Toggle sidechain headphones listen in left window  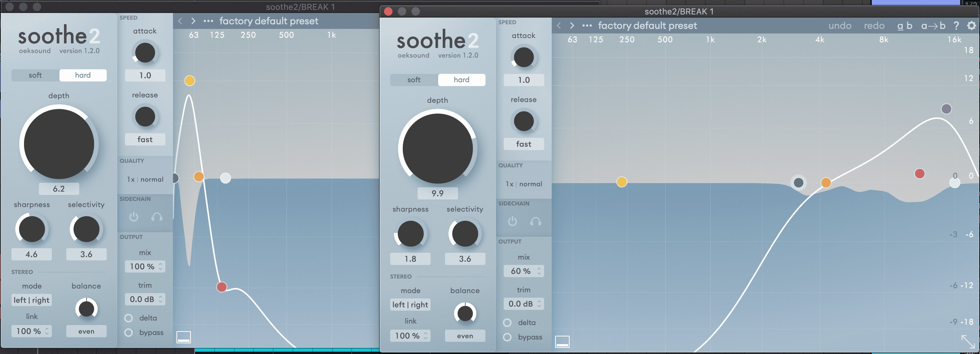click(157, 217)
